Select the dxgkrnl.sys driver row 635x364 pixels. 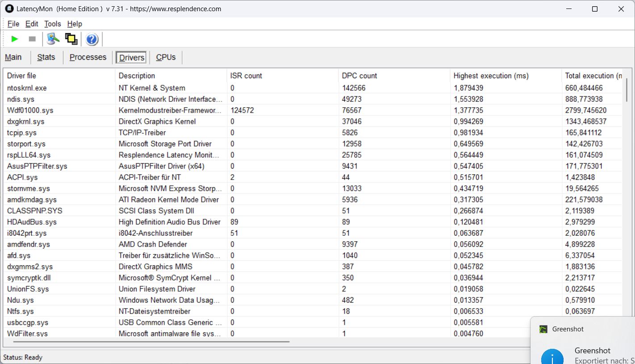point(313,121)
